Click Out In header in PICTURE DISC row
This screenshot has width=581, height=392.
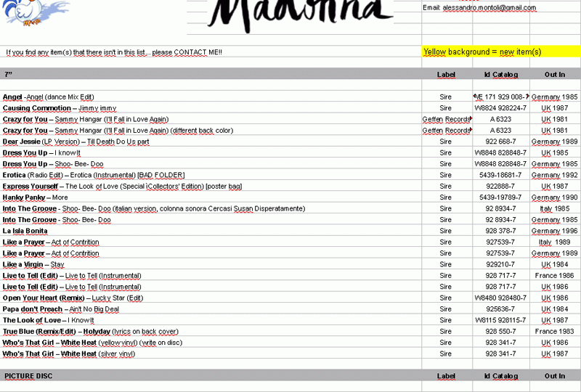pyautogui.click(x=555, y=376)
